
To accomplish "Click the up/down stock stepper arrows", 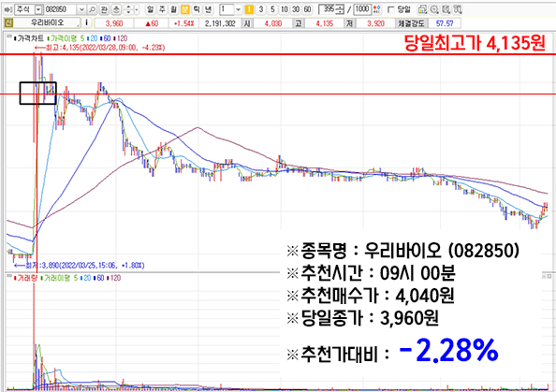I will pos(128,9).
